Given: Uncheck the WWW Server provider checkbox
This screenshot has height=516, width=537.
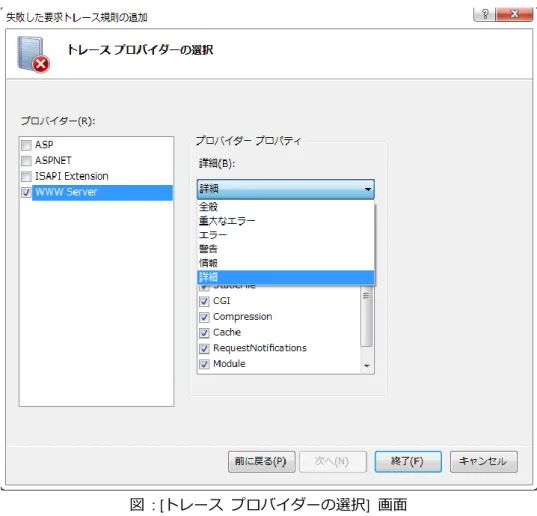Looking at the screenshot, I should (x=26, y=192).
